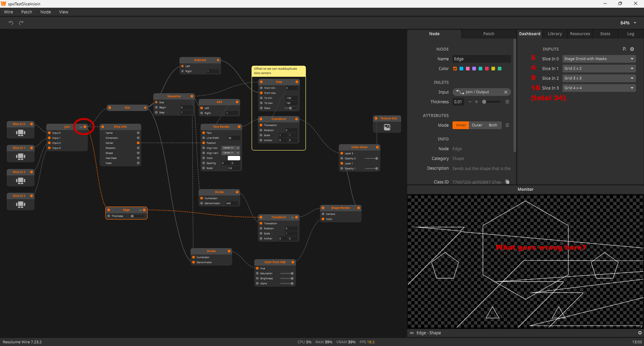
Task: Open the Slice In 0 dropdown
Action: pos(599,59)
